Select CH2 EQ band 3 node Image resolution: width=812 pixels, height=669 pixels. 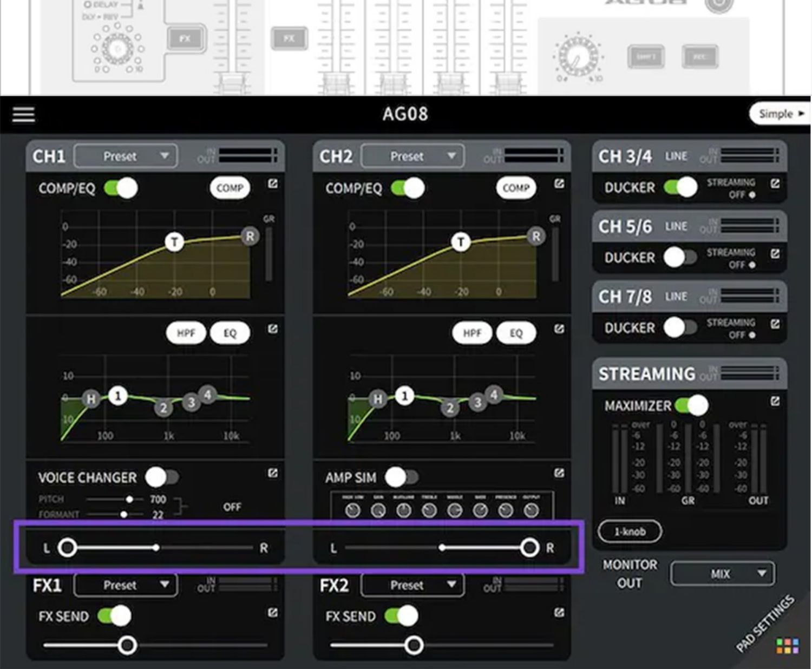tap(477, 402)
